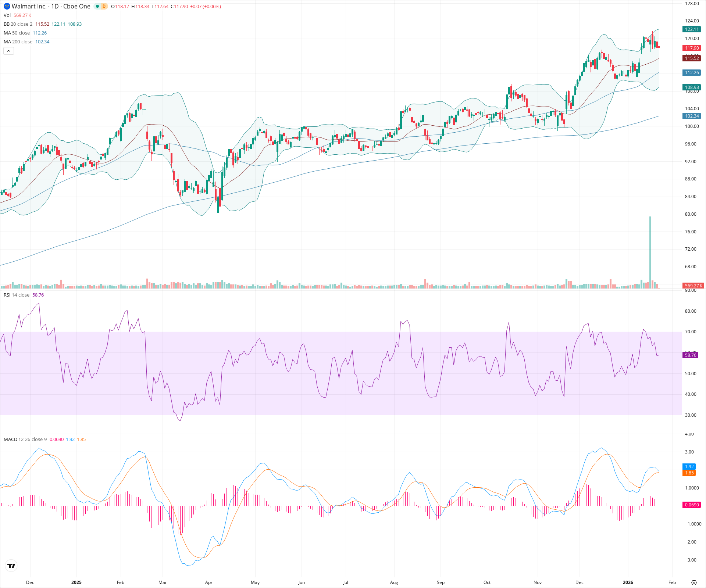The image size is (706, 588).
Task: Click the 122.11 upper band price label
Action: point(691,30)
